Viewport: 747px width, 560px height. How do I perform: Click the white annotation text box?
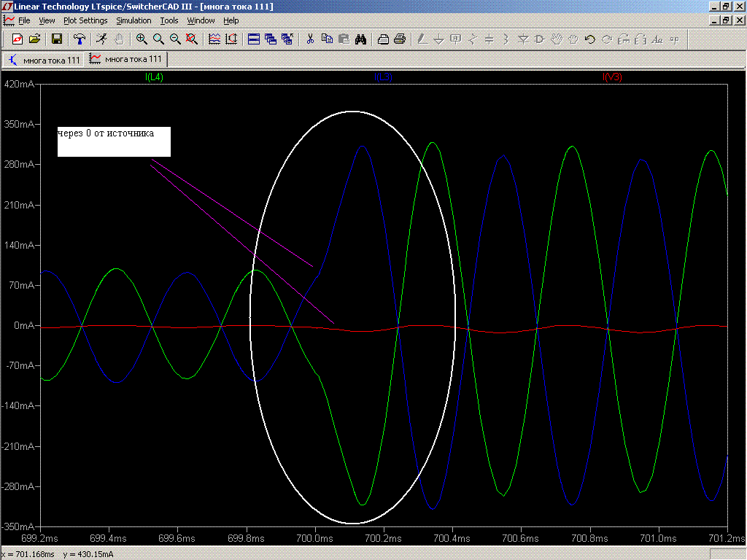coord(114,141)
